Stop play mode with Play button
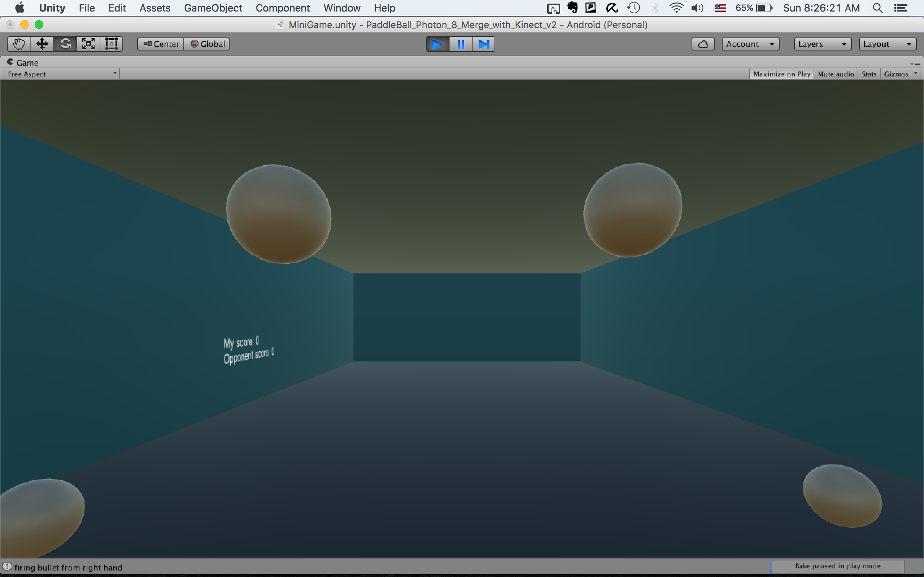 coord(437,44)
